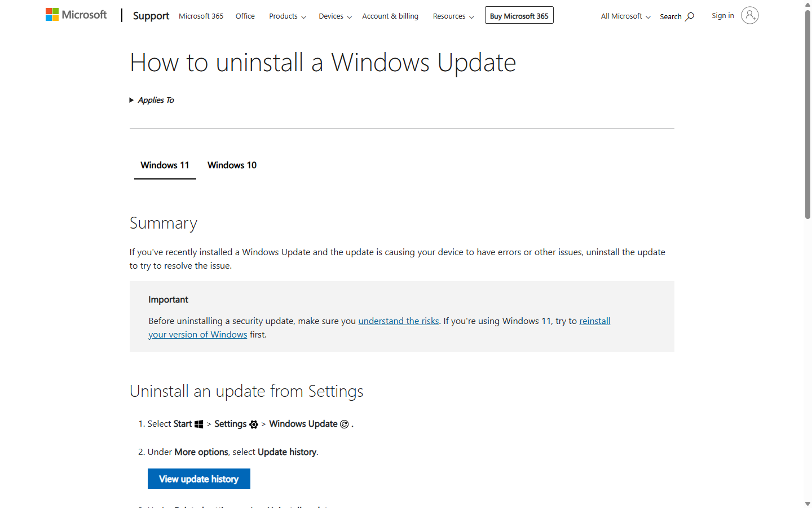Open the Products dropdown menu
The width and height of the screenshot is (812, 508).
[x=288, y=16]
